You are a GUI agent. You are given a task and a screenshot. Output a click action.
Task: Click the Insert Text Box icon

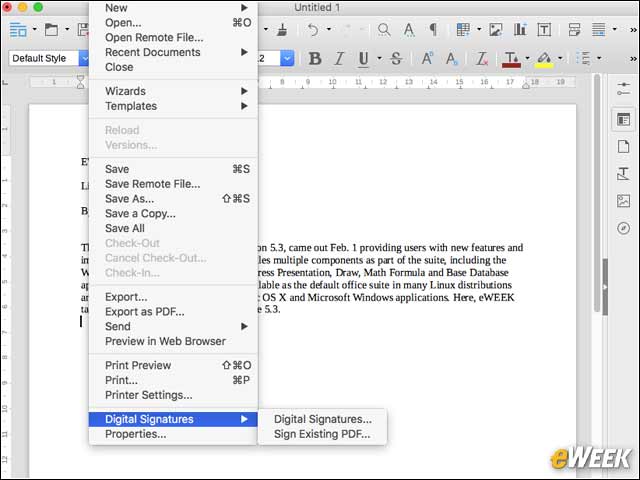tap(544, 29)
